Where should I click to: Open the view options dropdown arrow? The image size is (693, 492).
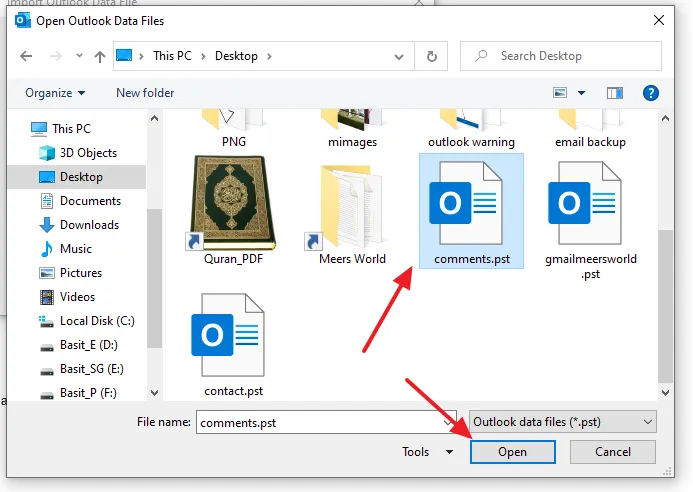[x=581, y=93]
